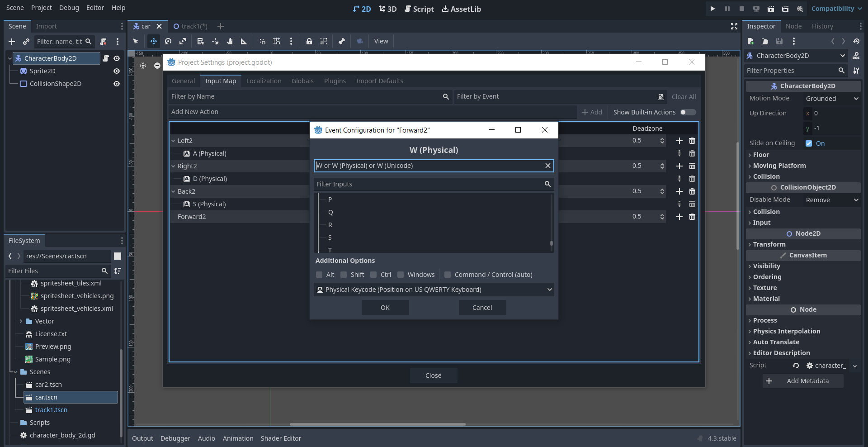
Task: Expand the Transform section in Inspector
Action: pos(769,244)
